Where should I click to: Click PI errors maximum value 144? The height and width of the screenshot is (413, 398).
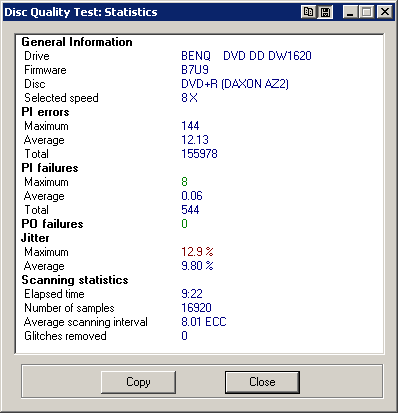click(x=190, y=126)
